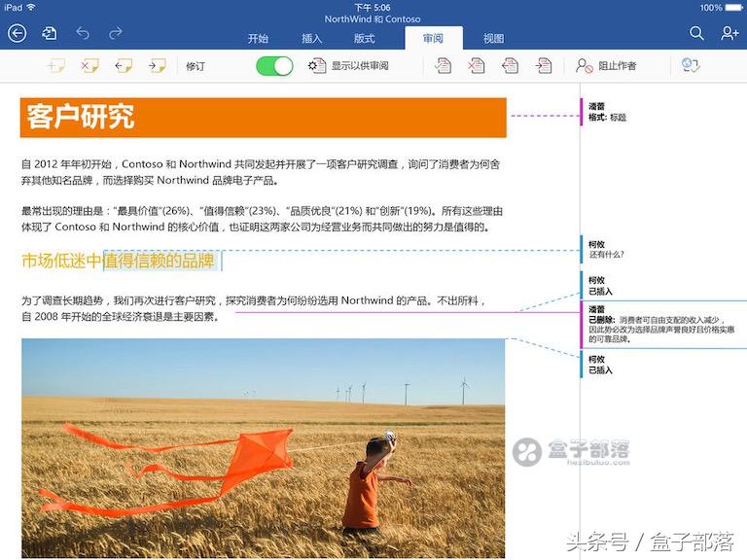Delete the selected comment

(89, 66)
